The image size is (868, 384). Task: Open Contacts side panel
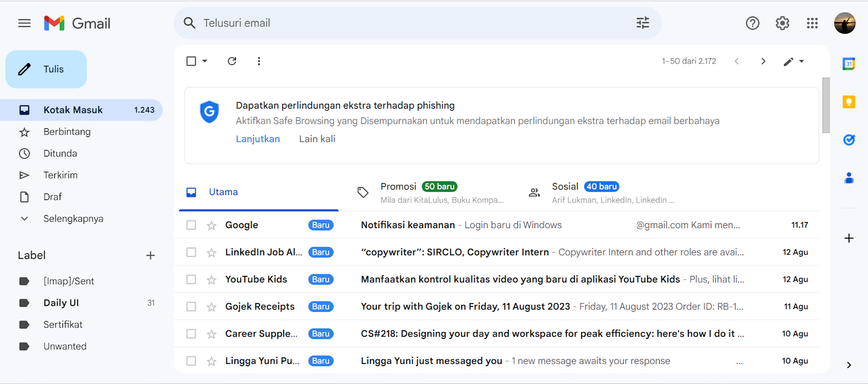(x=849, y=178)
